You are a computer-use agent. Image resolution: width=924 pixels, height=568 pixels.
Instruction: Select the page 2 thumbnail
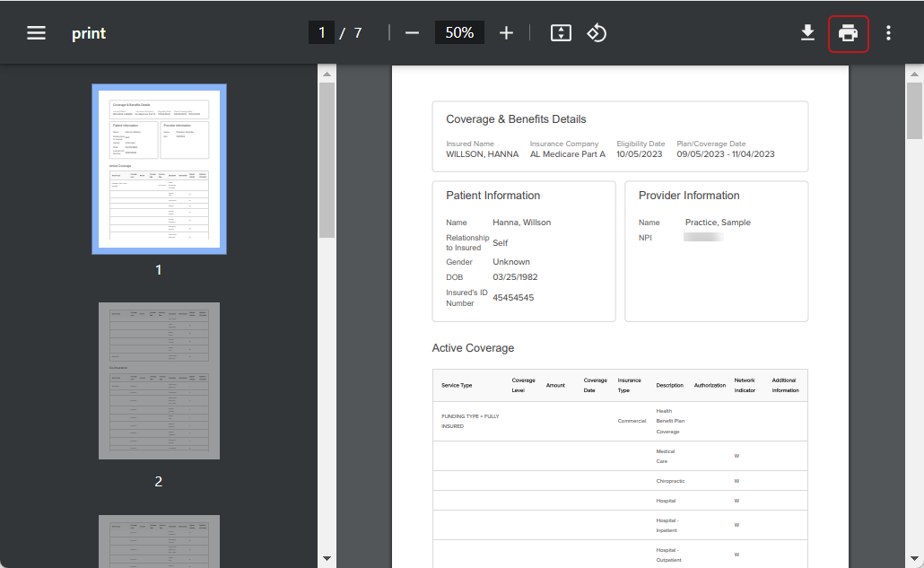pyautogui.click(x=159, y=381)
